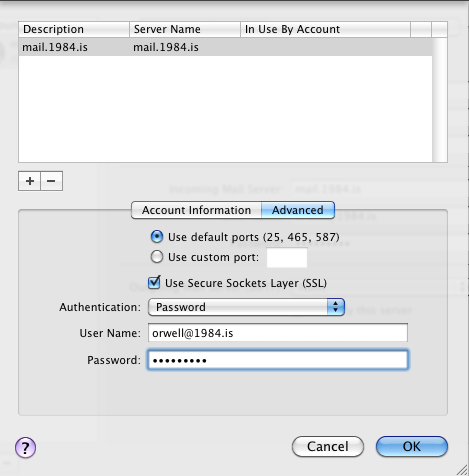Click into the custom port field
The image size is (469, 476).
point(287,258)
